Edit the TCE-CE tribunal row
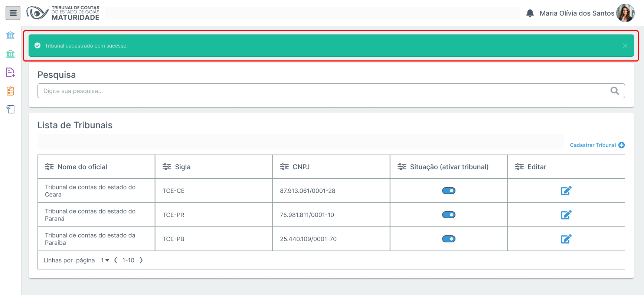644x295 pixels. click(566, 191)
